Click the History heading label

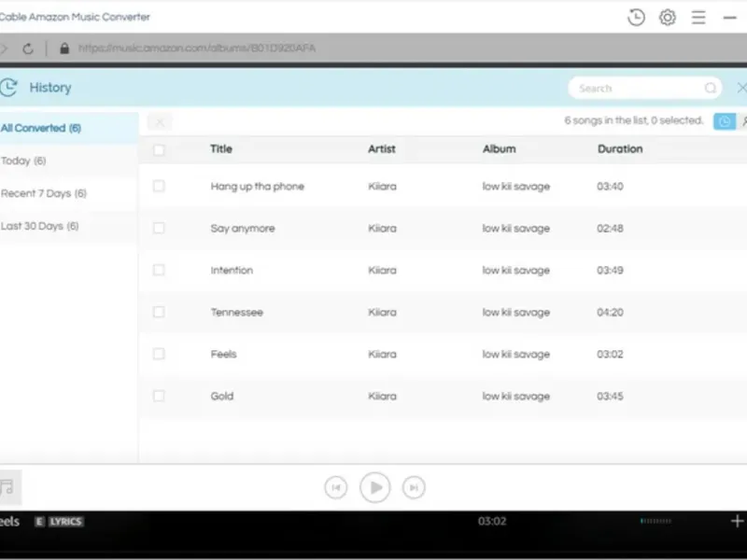(50, 88)
